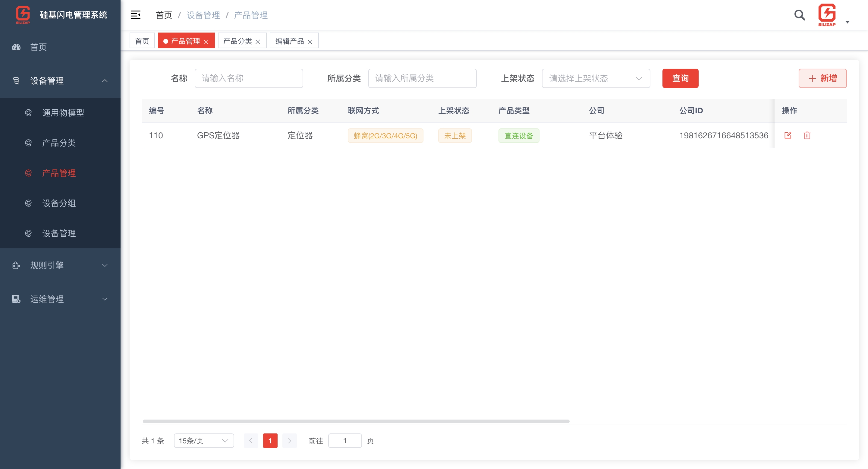Collapse the 设备管理 menu section
Viewport: 868px width, 469px height.
coord(105,81)
